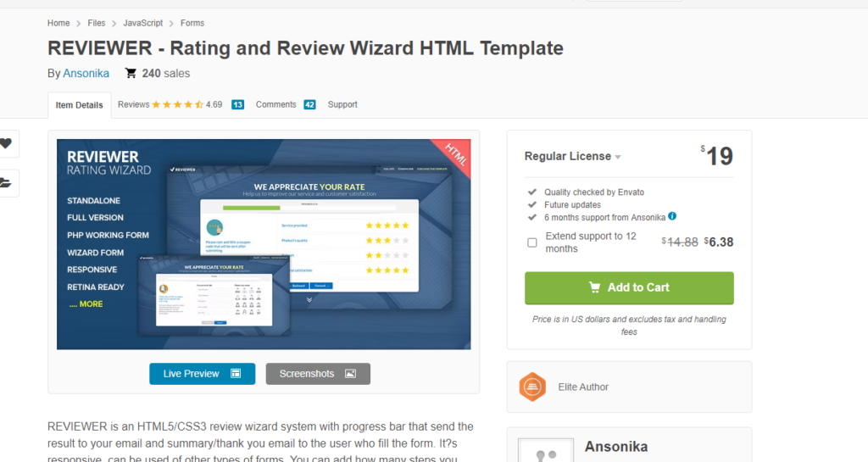The height and width of the screenshot is (462, 868).
Task: Open the Live Preview button
Action: (x=202, y=374)
